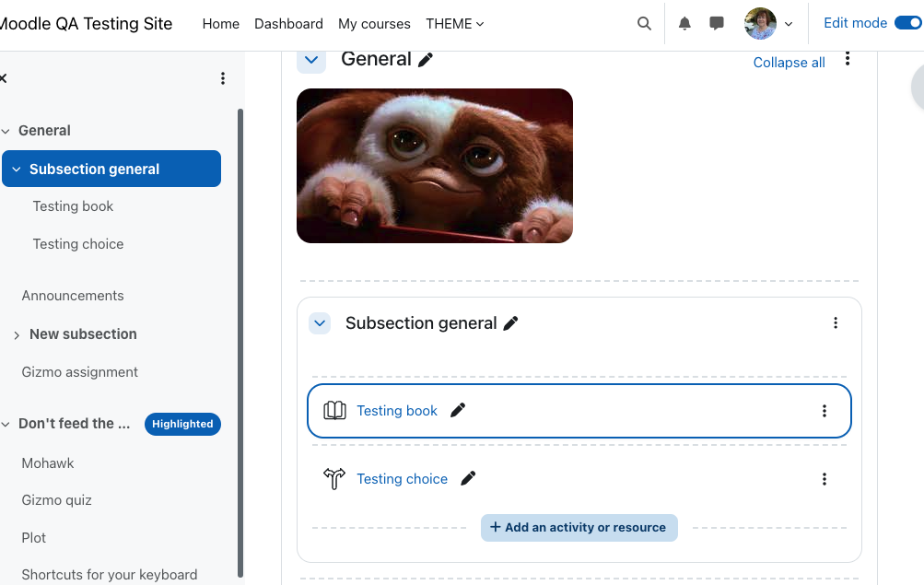The width and height of the screenshot is (924, 585).
Task: Select Shortcuts for your keyboard item
Action: (x=110, y=574)
